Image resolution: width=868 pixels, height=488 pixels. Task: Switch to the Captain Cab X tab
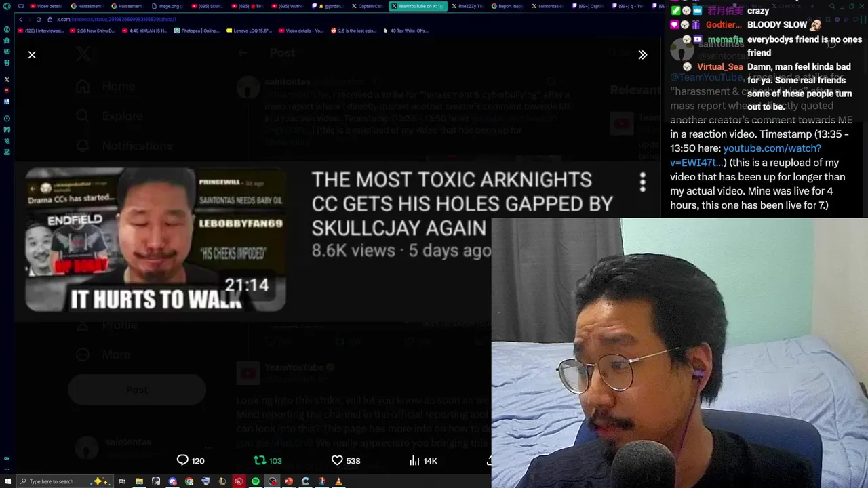[368, 6]
